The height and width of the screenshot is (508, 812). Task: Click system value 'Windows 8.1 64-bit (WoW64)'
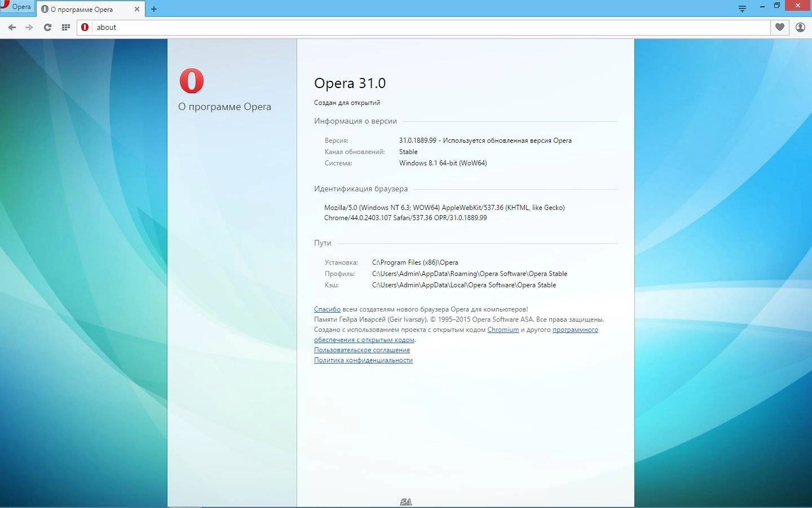(443, 163)
